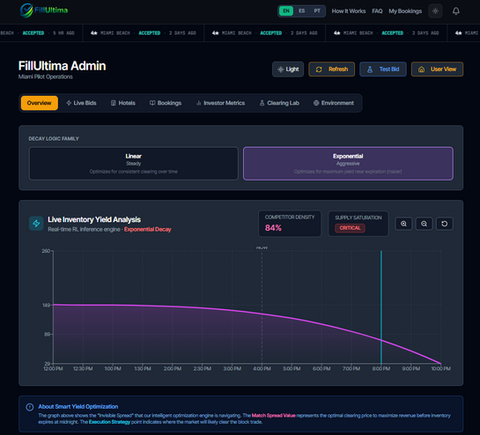This screenshot has height=435, width=480.
Task: Click the ticker entry 5 HR AGO
Action: [x=63, y=33]
